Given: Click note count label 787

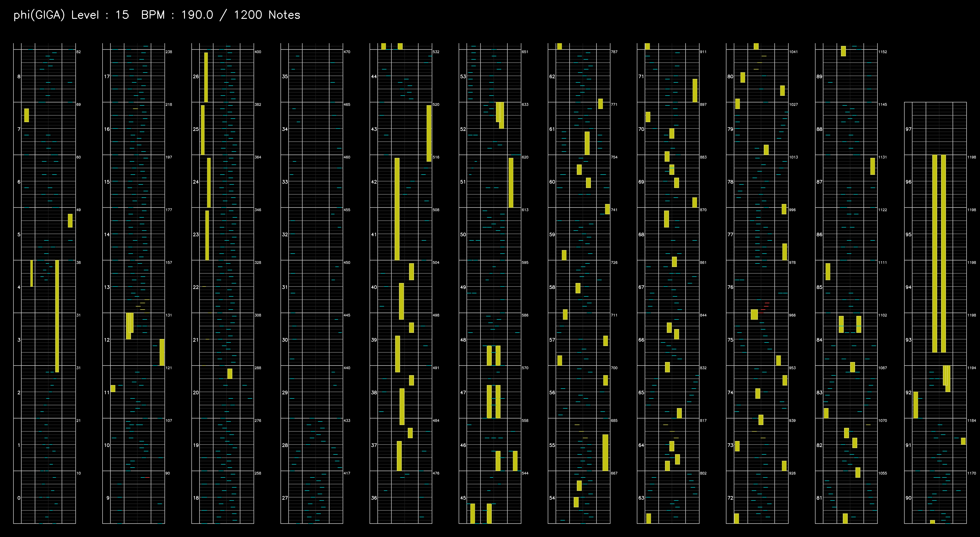Looking at the screenshot, I should [x=614, y=52].
